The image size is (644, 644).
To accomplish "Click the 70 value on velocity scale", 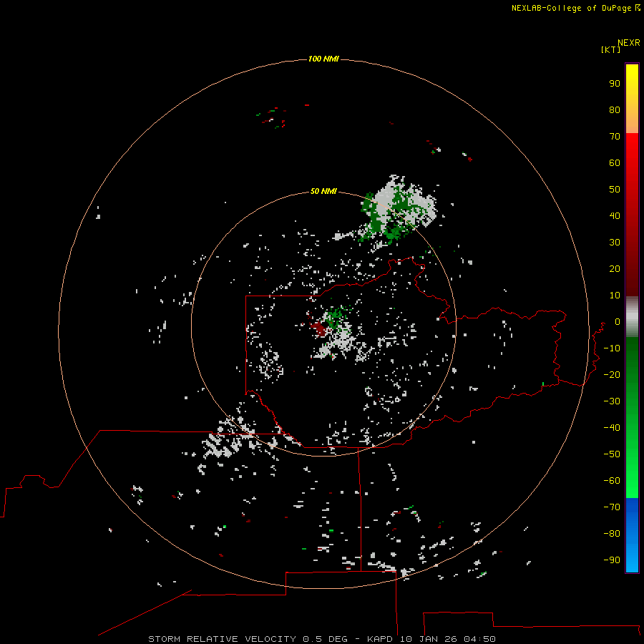I will [615, 137].
